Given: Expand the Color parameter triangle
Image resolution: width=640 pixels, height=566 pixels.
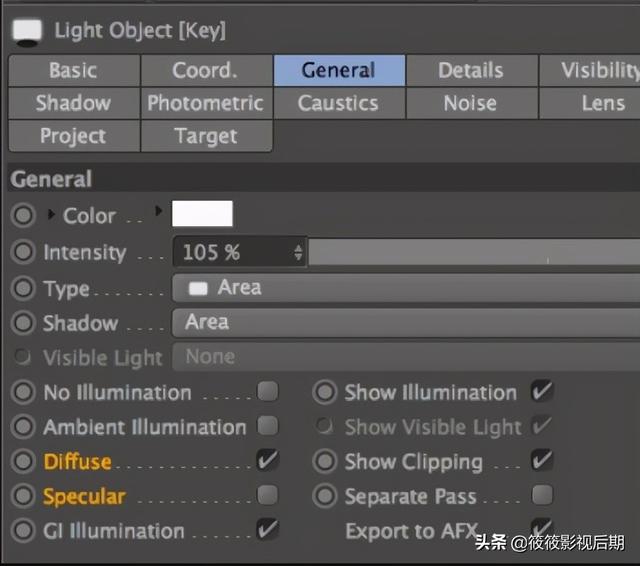Looking at the screenshot, I should click(x=51, y=214).
